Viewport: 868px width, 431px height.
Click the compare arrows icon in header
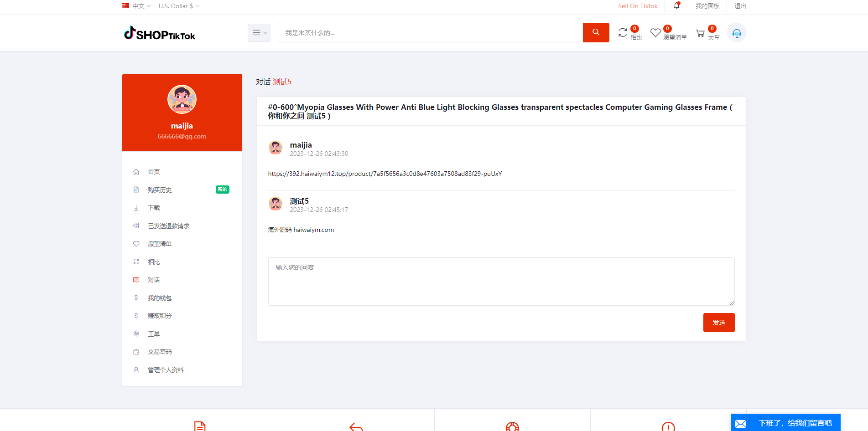[623, 33]
